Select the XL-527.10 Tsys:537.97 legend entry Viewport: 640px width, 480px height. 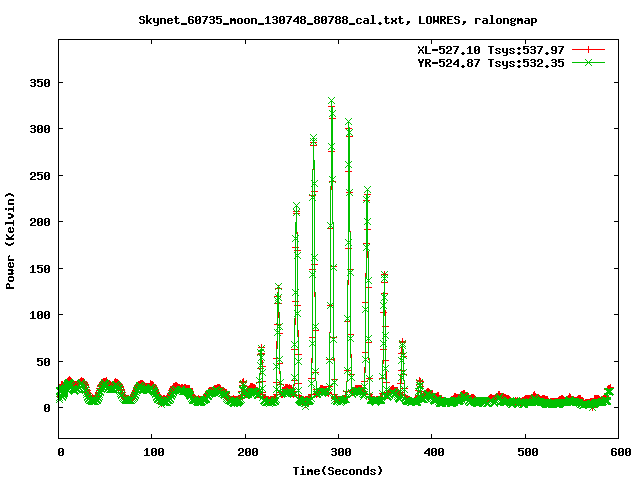pyautogui.click(x=491, y=50)
